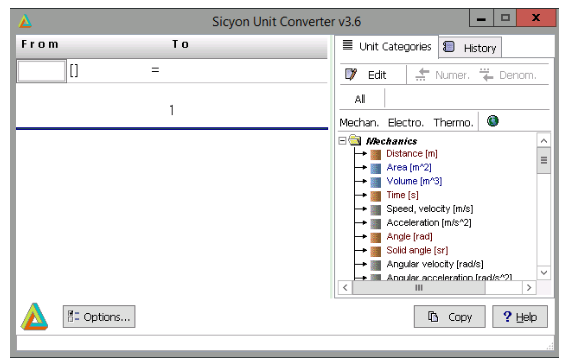Maximize the Sicyon window
Viewport: 564px width, 364px height.
coord(505,18)
